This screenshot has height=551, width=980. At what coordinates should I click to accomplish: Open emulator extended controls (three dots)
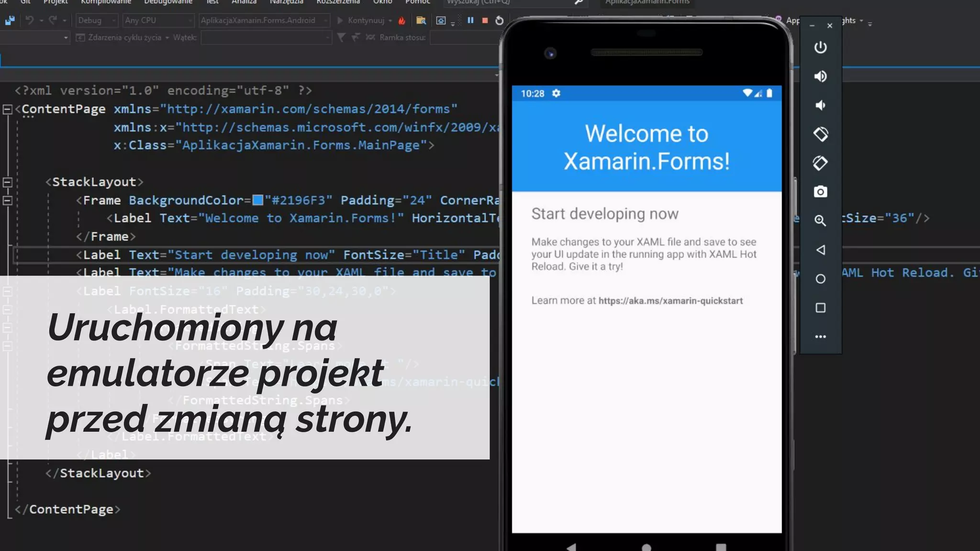pyautogui.click(x=820, y=337)
